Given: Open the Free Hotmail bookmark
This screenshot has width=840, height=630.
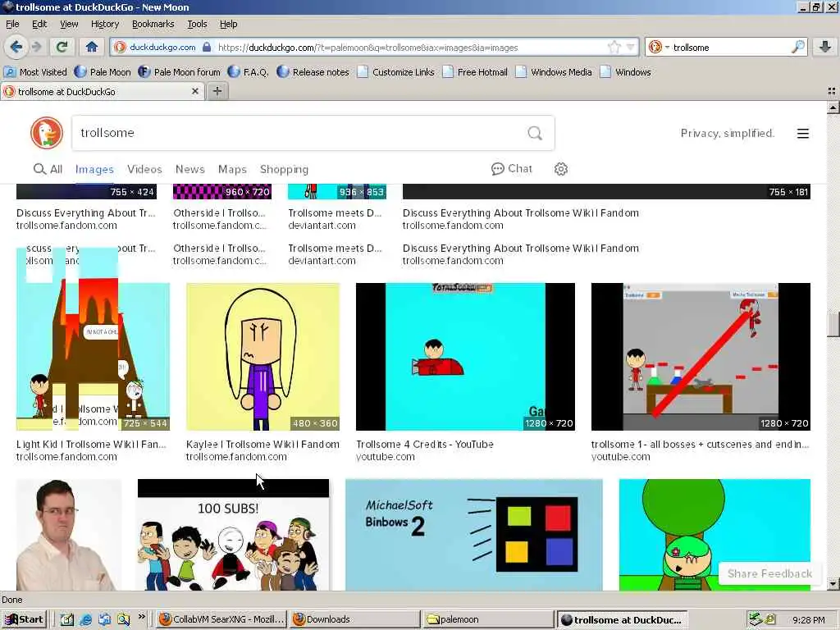Looking at the screenshot, I should point(475,72).
